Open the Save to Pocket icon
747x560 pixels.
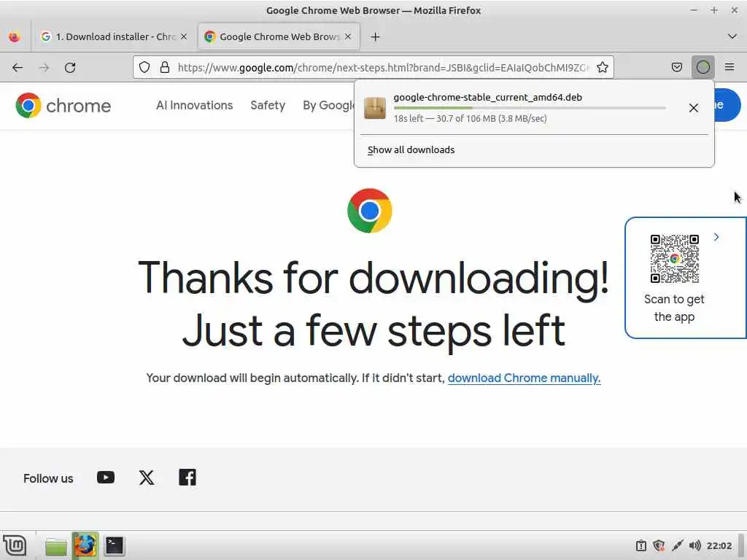[676, 67]
